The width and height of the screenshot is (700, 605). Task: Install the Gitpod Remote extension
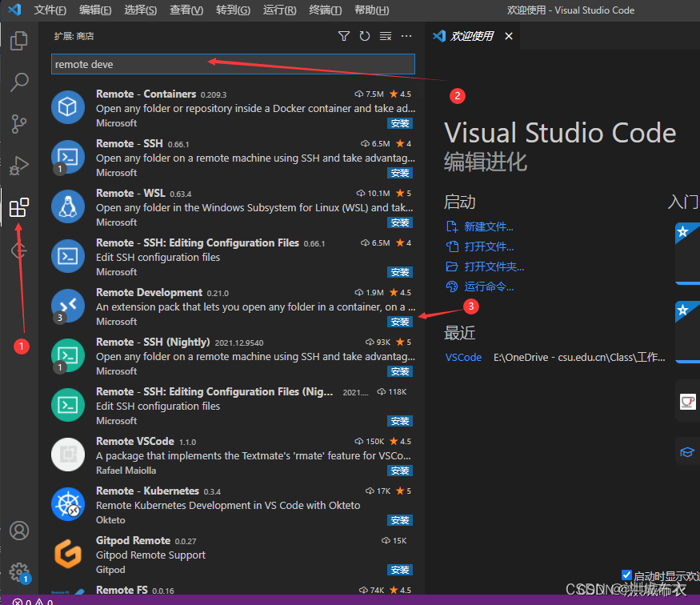pos(399,570)
